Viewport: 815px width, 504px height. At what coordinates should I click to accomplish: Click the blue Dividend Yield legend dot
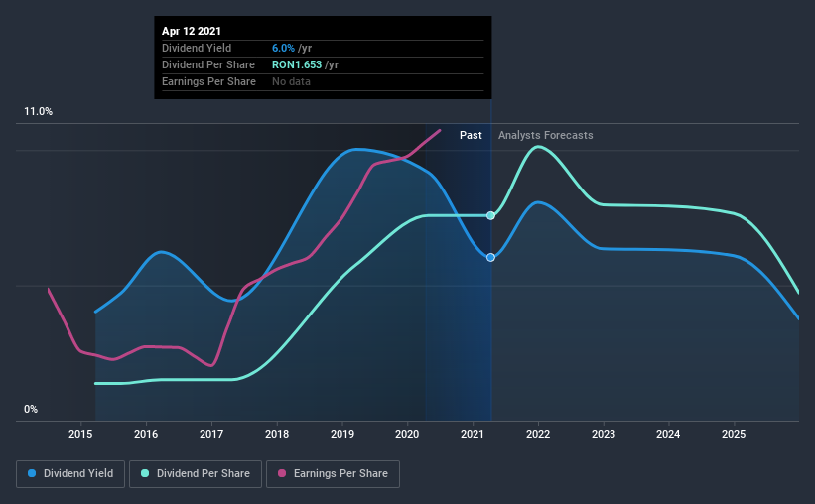point(32,473)
